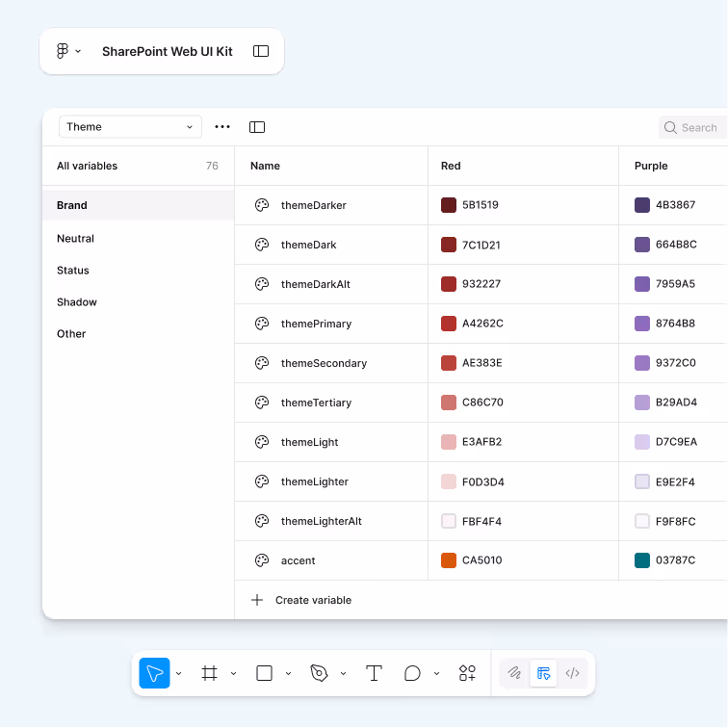This screenshot has width=728, height=728.
Task: Select the Move tool arrow
Action: tap(155, 673)
